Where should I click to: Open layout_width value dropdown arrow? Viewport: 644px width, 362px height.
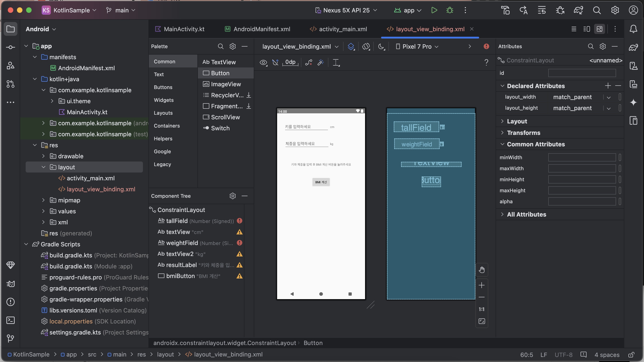point(609,97)
